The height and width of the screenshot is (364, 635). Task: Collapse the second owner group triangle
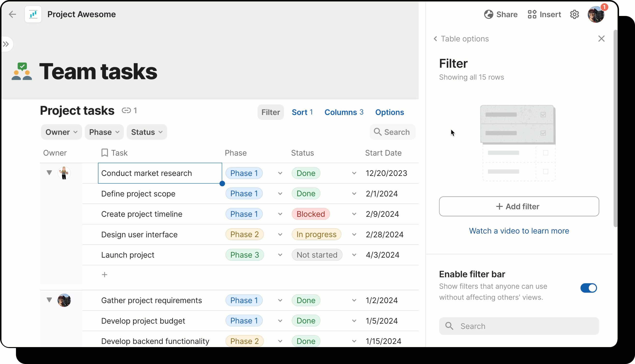[49, 300]
